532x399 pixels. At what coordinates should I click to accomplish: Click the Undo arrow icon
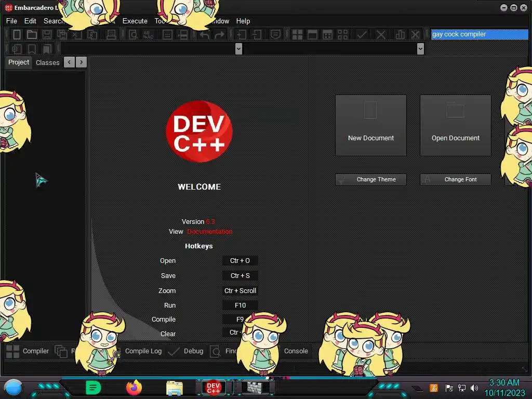(x=204, y=35)
